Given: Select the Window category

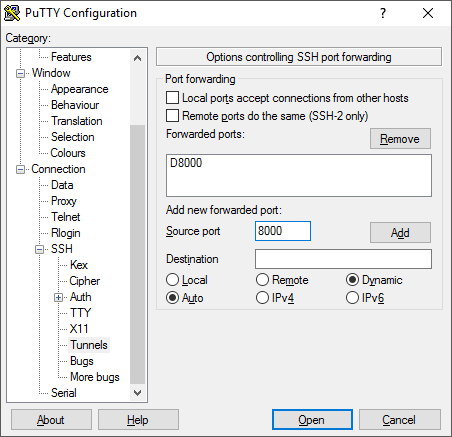Looking at the screenshot, I should click(51, 73).
